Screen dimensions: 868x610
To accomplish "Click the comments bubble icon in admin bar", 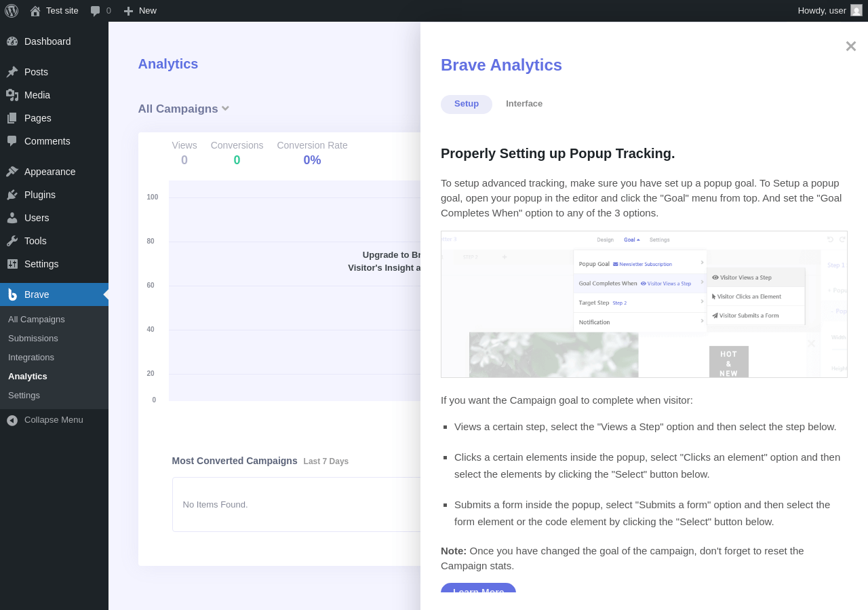I will (x=96, y=11).
